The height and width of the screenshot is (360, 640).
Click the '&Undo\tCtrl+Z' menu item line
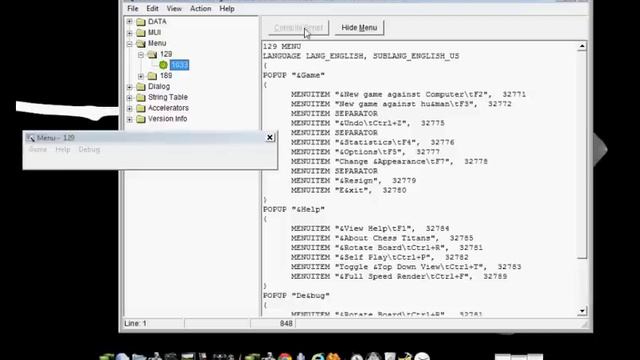point(368,123)
